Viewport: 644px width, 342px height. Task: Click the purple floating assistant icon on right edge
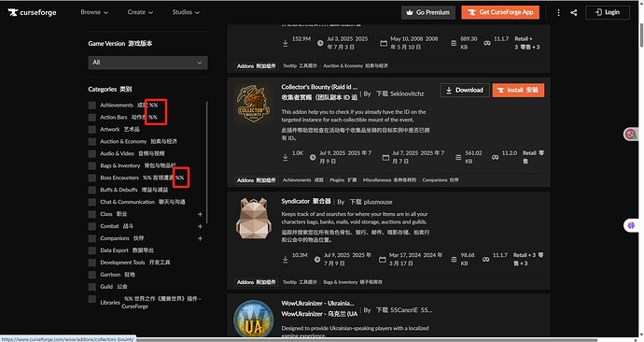click(x=631, y=225)
